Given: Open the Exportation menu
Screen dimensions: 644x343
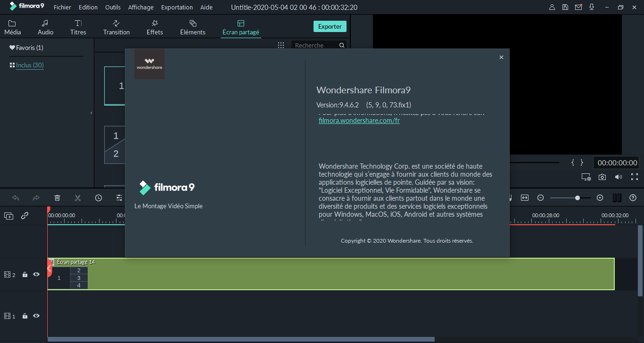Looking at the screenshot, I should coord(177,7).
